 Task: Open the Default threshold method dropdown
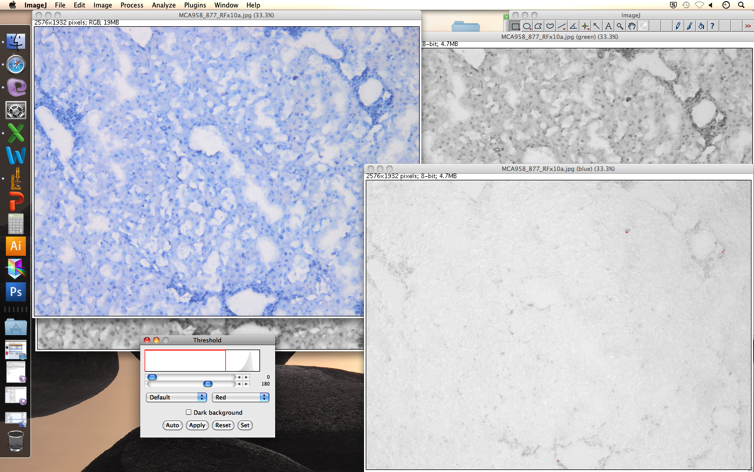pyautogui.click(x=176, y=397)
